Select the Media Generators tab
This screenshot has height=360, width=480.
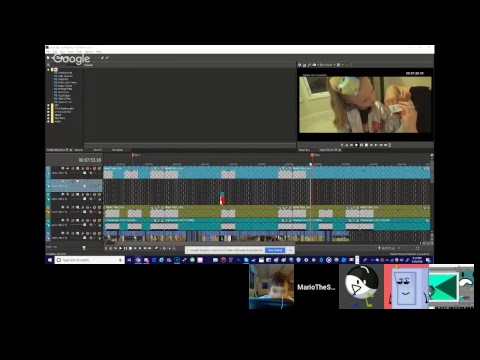point(56,150)
